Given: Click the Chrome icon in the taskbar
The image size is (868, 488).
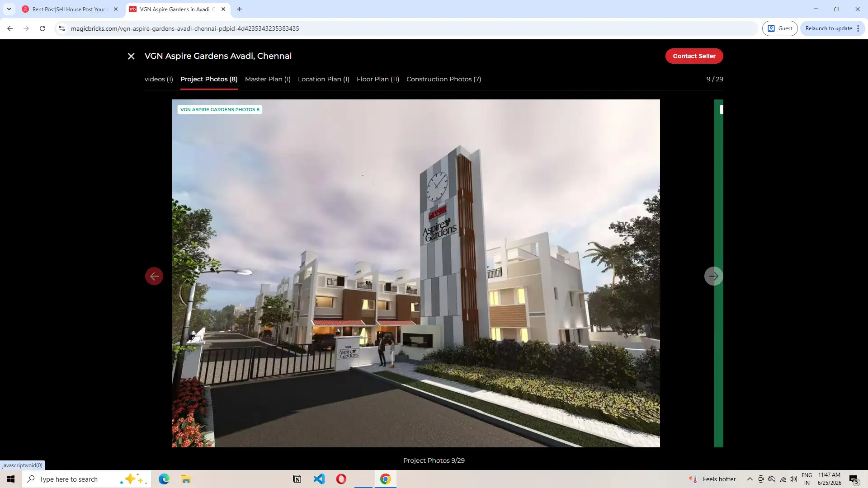Looking at the screenshot, I should click(386, 479).
